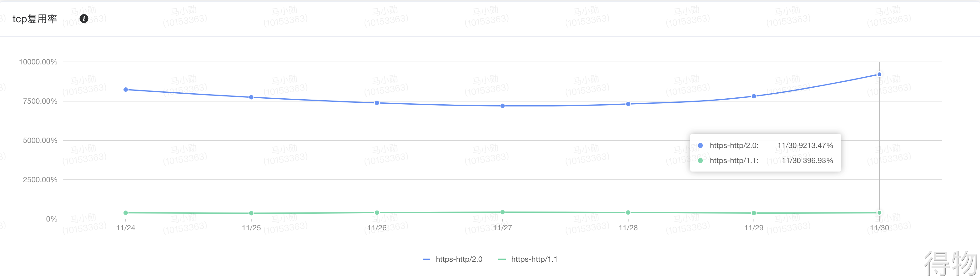This screenshot has width=980, height=279.
Task: Select the blue data point at 11/27
Action: tap(503, 106)
